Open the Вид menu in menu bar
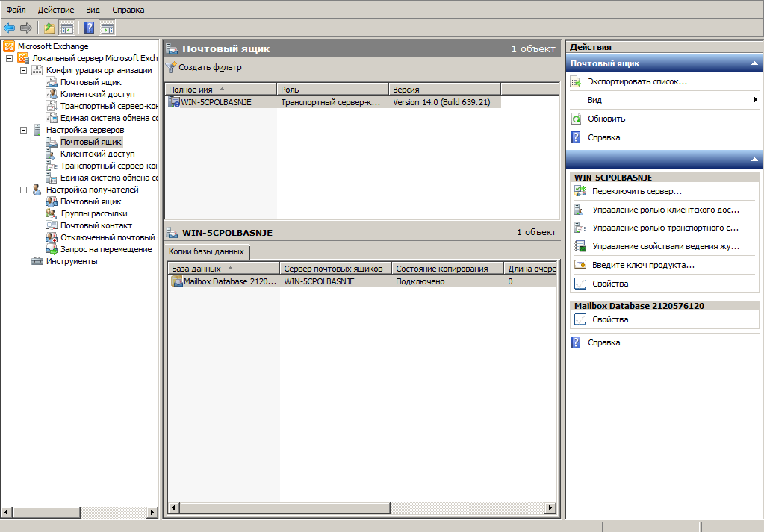The height and width of the screenshot is (532, 764). (93, 10)
